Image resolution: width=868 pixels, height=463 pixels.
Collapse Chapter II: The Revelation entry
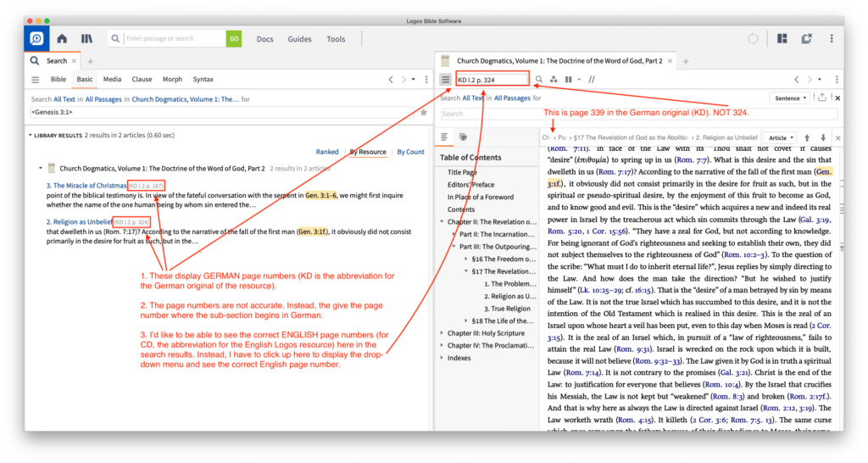tap(442, 222)
